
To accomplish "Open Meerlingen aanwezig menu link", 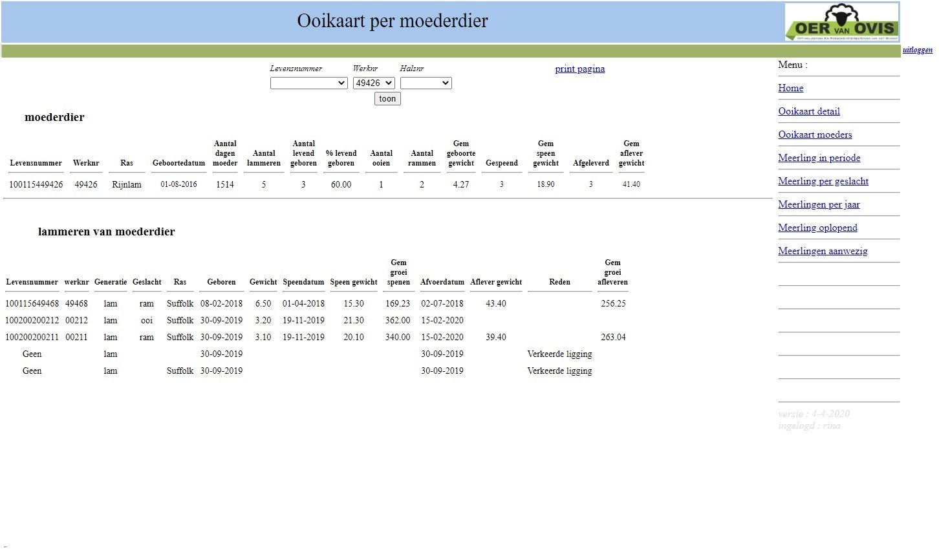I will (823, 251).
